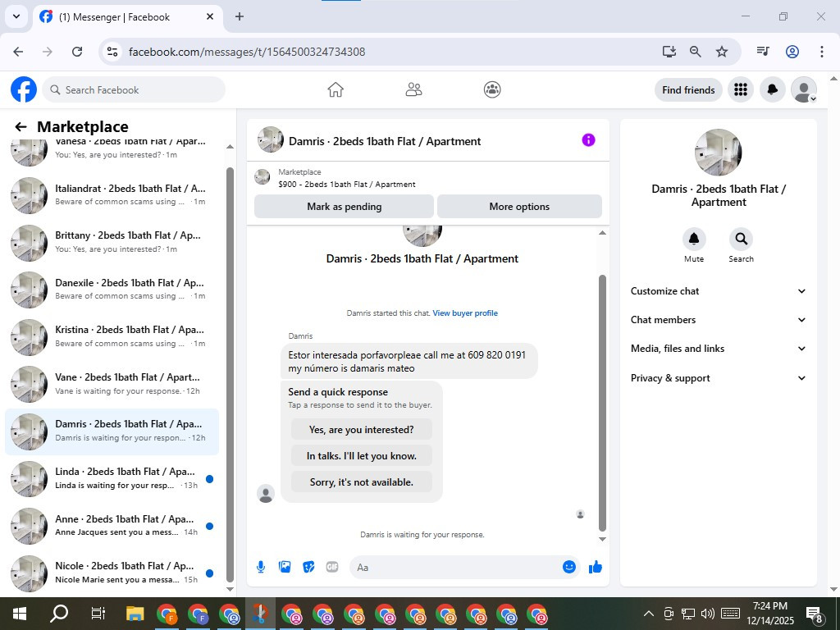This screenshot has height=630, width=840.
Task: Open Windows taskbar search
Action: tap(58, 614)
